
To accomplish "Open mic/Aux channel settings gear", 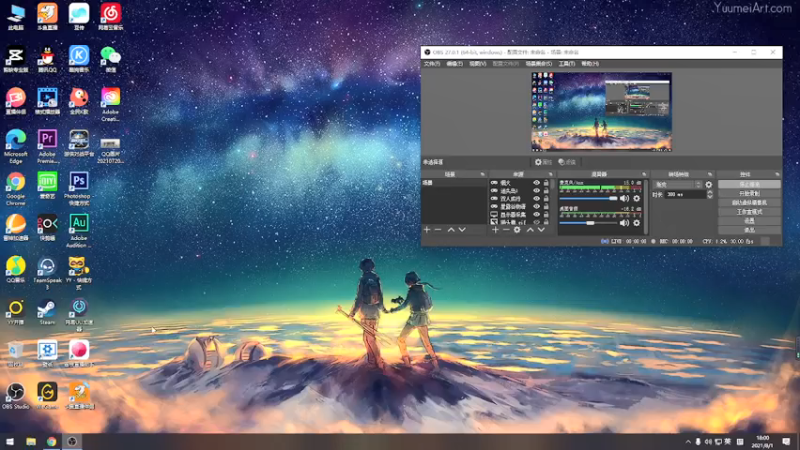I will point(636,198).
